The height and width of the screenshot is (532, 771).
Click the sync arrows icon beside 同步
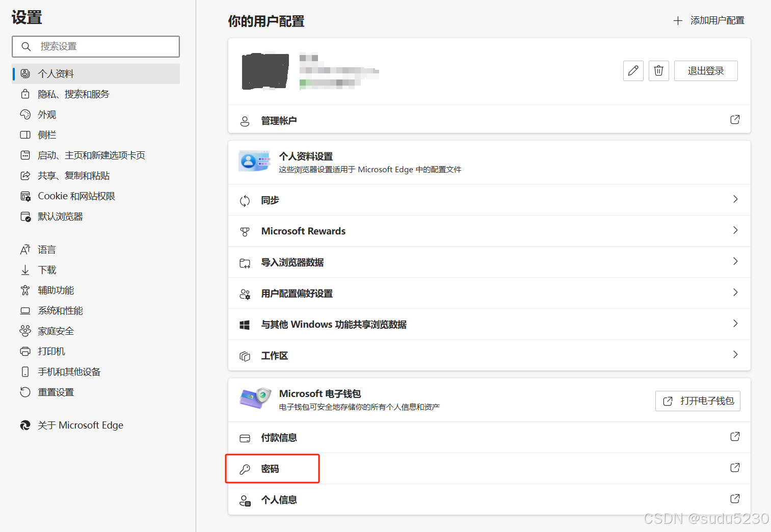(x=245, y=201)
